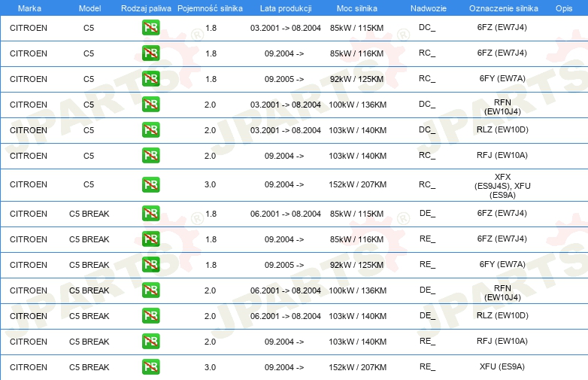Screen dimensions: 588x380
Task: Click the fuel icon for C5 3.0 RC_ row
Action: (x=150, y=184)
